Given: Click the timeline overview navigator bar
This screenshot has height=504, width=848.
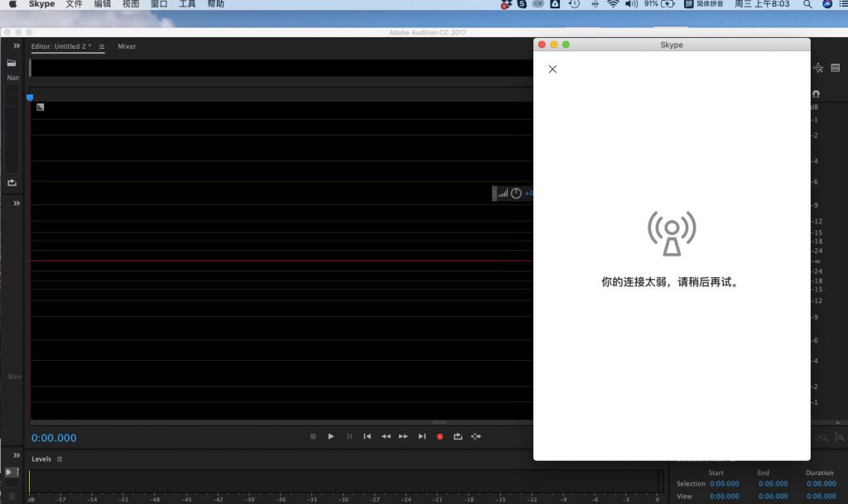Looking at the screenshot, I should click(282, 68).
